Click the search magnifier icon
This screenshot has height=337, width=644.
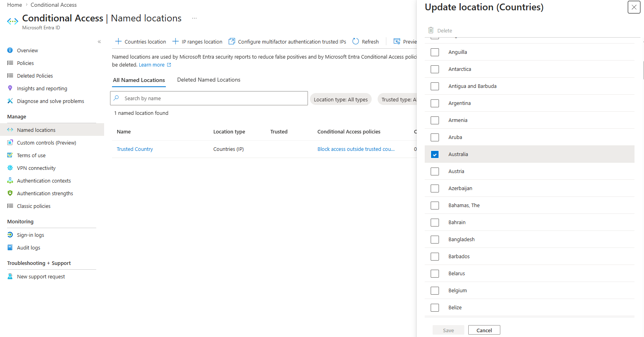pos(116,98)
